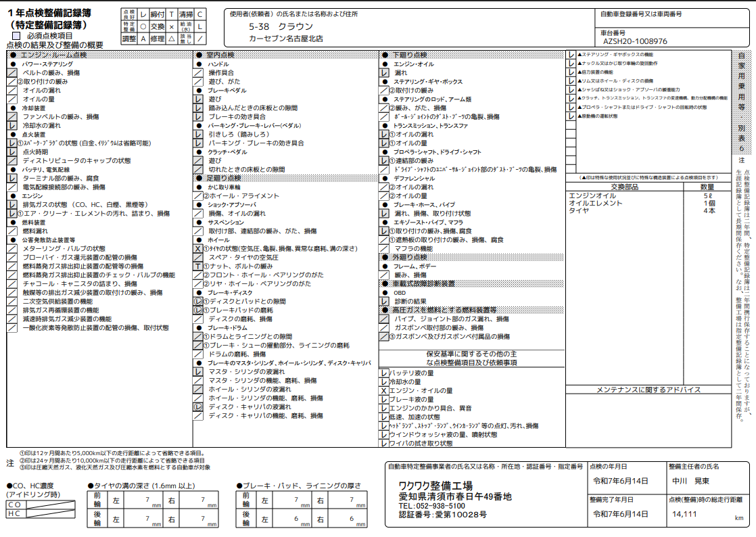Screen dimensions: 756x537
Task: Mark the 点火時期 checkbox
Action: click(12, 152)
